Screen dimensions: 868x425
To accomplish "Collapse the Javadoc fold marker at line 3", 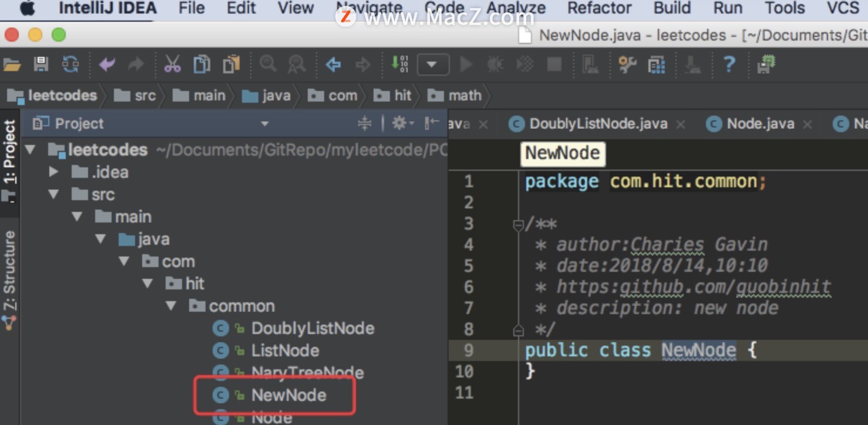I will pyautogui.click(x=518, y=224).
